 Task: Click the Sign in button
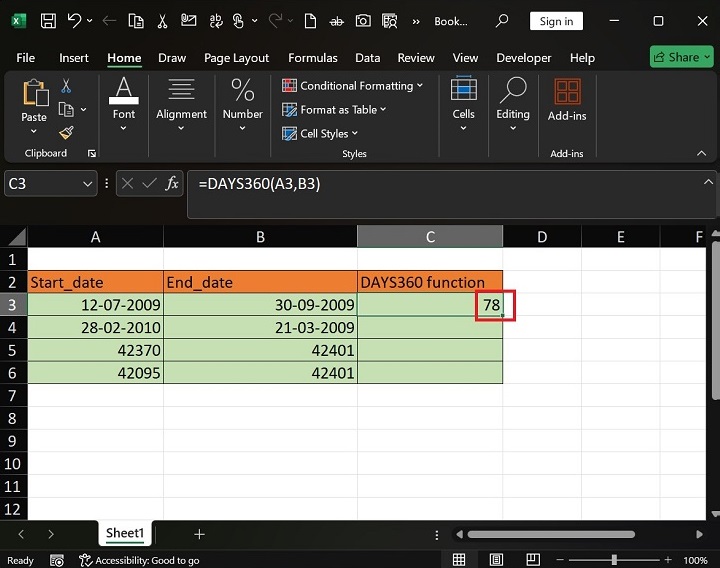pos(556,21)
